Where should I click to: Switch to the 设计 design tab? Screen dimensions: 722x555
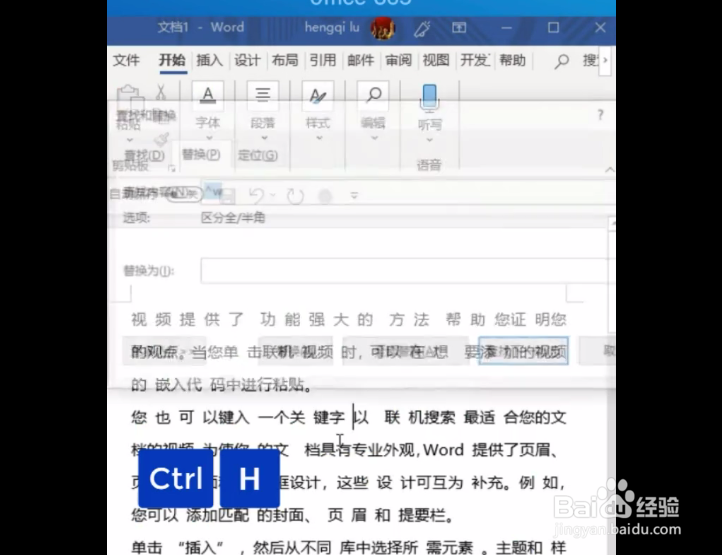pyautogui.click(x=247, y=60)
